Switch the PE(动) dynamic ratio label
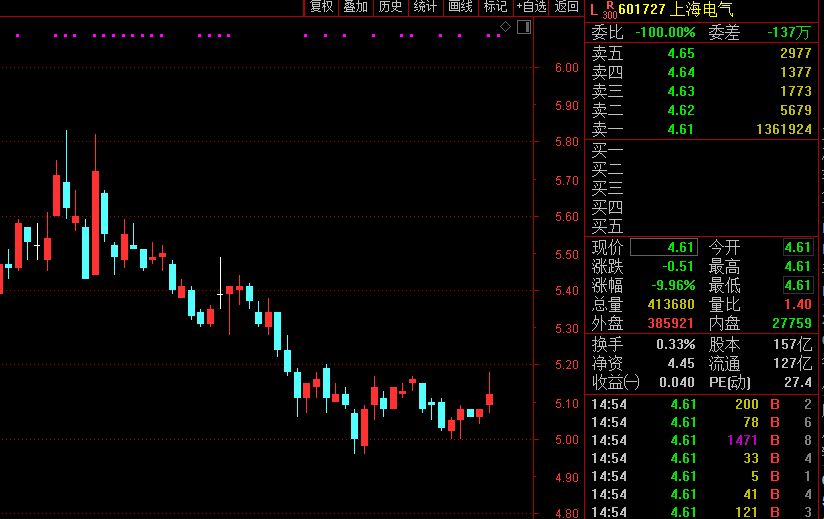This screenshot has width=824, height=519. [x=731, y=382]
